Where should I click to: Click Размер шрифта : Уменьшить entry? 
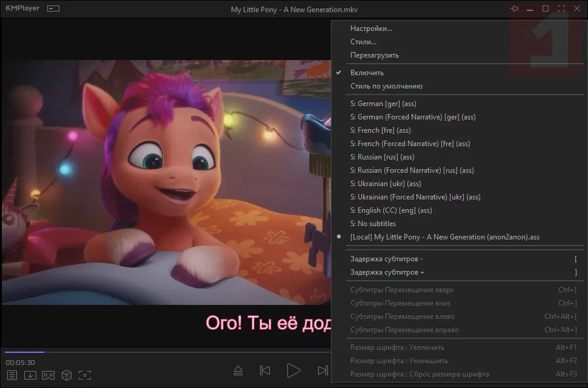[x=458, y=361]
